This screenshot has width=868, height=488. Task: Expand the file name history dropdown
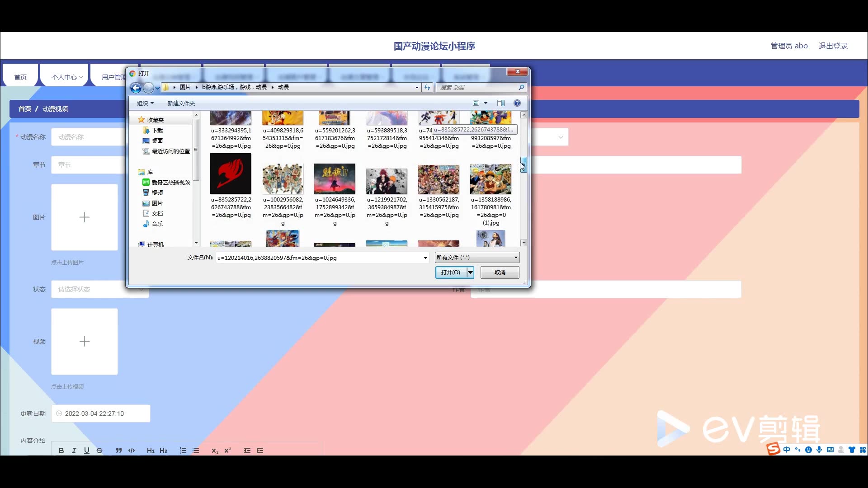(x=425, y=258)
